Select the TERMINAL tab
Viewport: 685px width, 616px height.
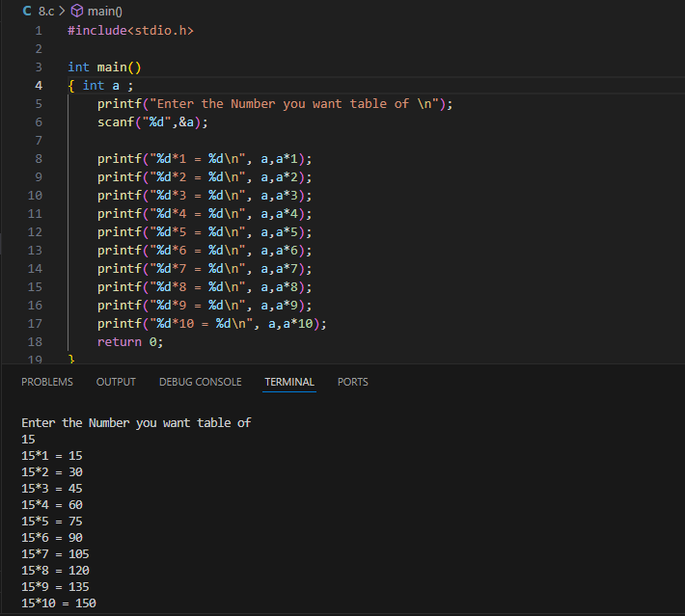[x=289, y=382]
